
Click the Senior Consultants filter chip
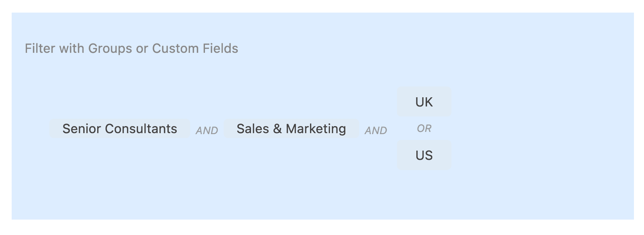[x=120, y=129]
